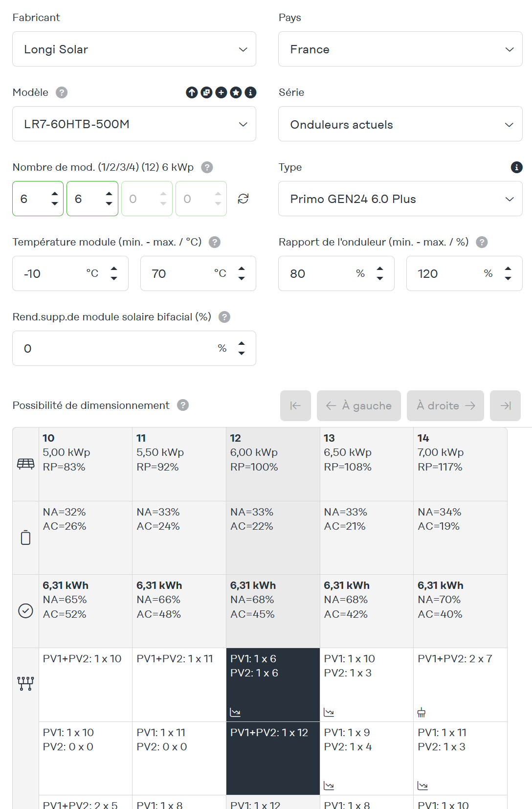Click the jump to last column button
Screen dimensions: 532x809
point(506,405)
